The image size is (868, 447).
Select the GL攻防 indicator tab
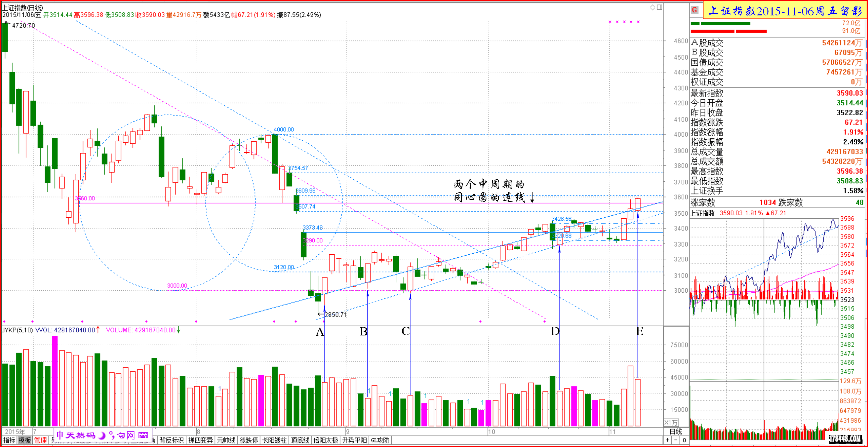380,440
